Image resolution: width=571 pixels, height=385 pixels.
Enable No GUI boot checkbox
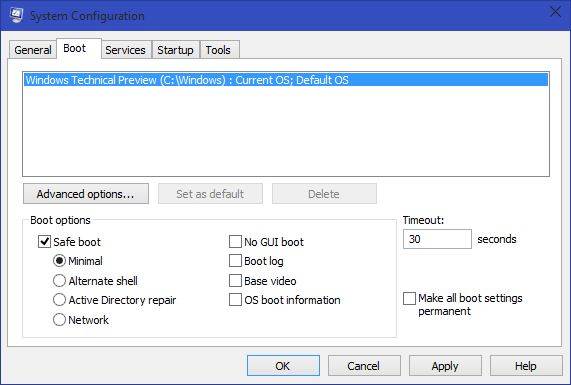click(235, 241)
